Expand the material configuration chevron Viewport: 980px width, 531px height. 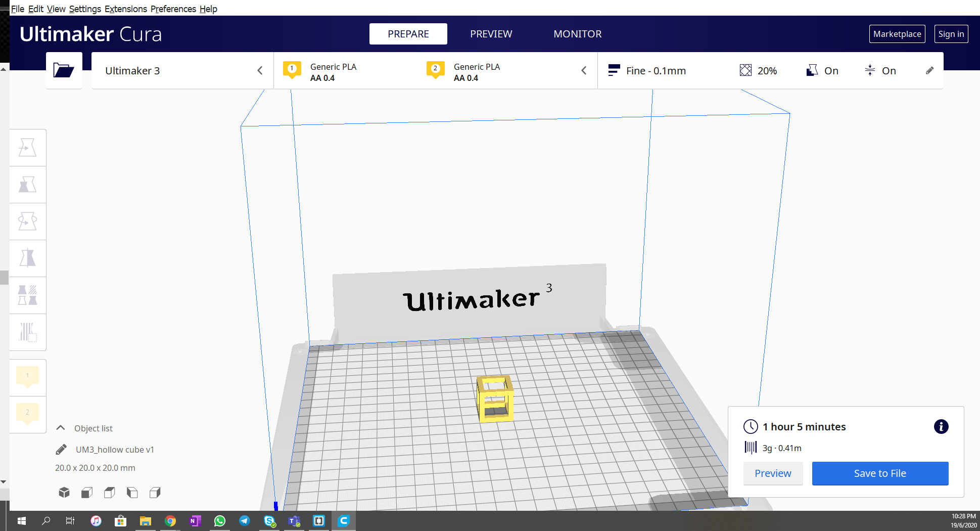(x=584, y=71)
